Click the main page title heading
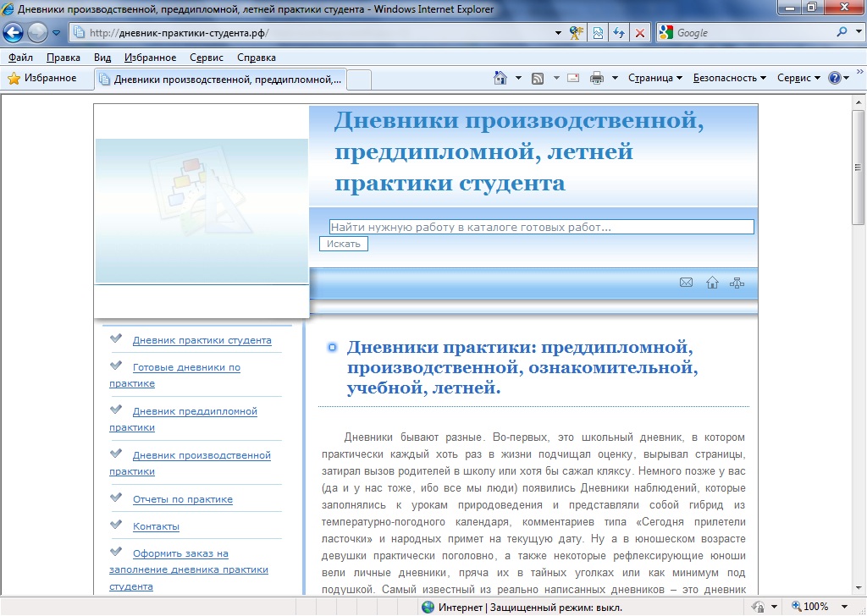 tap(519, 151)
